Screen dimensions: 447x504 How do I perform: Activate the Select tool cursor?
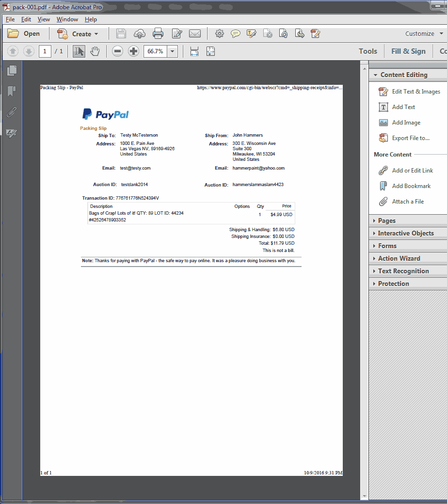click(x=79, y=51)
